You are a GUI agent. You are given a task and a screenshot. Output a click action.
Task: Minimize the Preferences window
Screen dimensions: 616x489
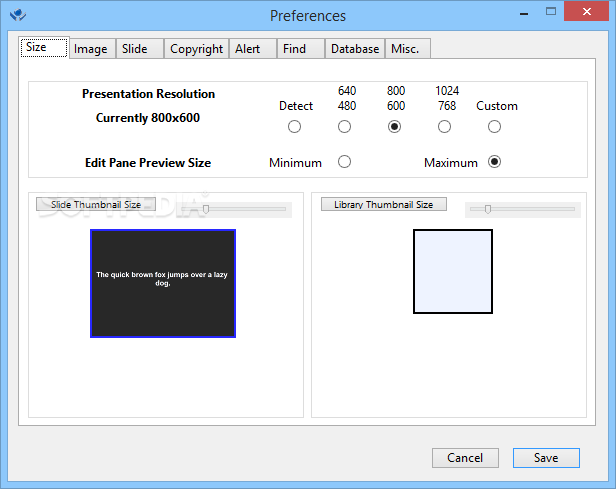point(524,13)
